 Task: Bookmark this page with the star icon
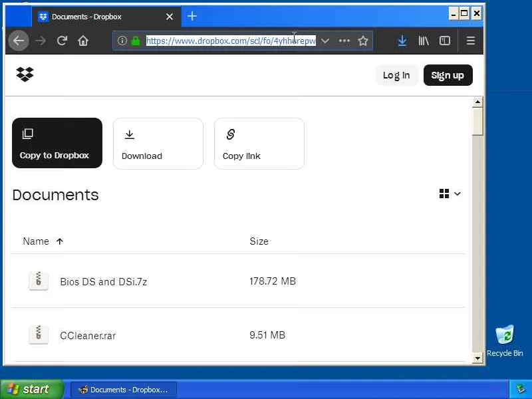pos(363,41)
